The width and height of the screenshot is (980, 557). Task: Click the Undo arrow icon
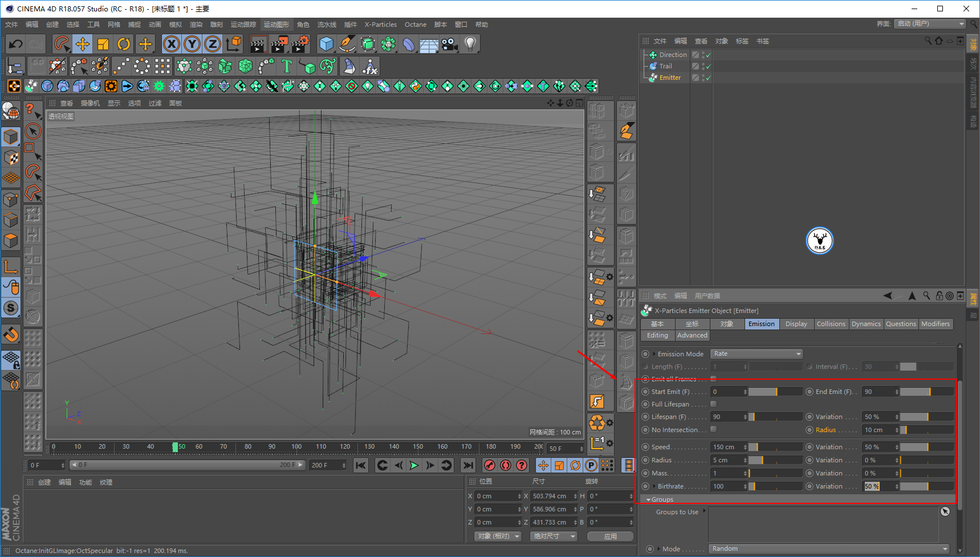(16, 44)
